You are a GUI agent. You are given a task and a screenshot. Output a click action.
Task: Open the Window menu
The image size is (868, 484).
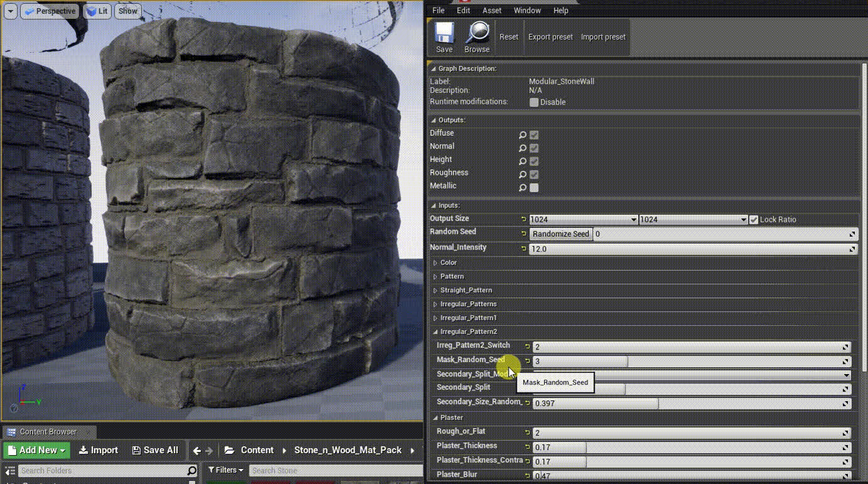coord(527,10)
